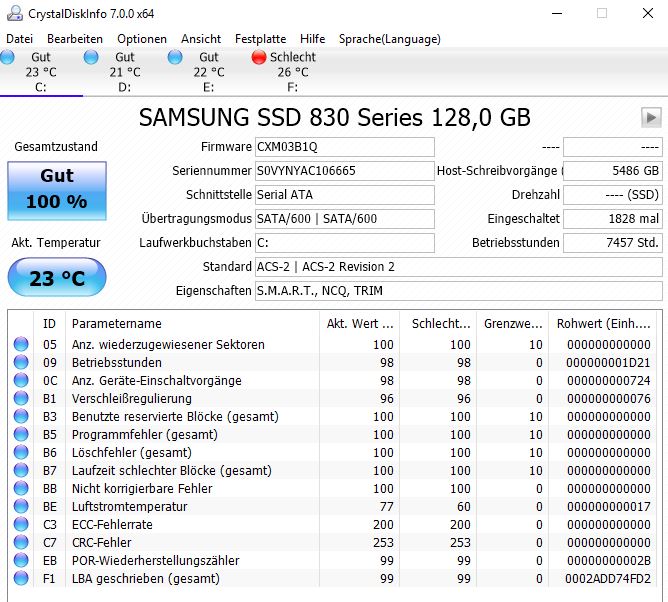
Task: Click the Grenzwe... column header
Action: coord(513,324)
